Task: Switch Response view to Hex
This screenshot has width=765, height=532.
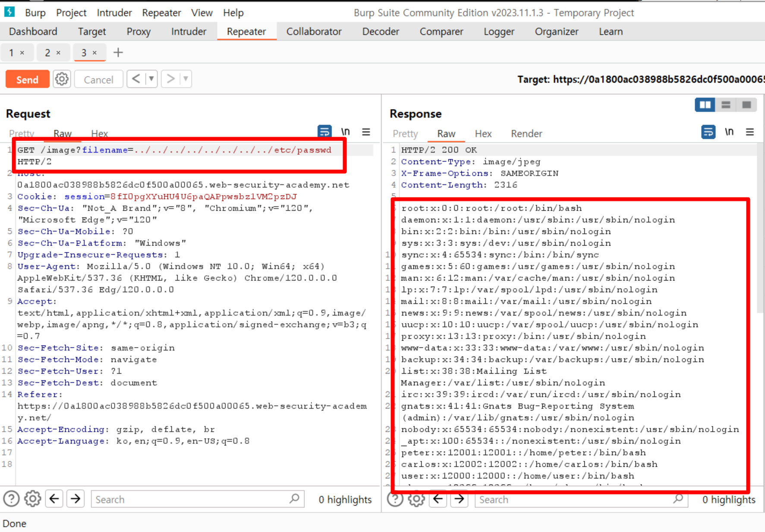Action: [x=483, y=134]
